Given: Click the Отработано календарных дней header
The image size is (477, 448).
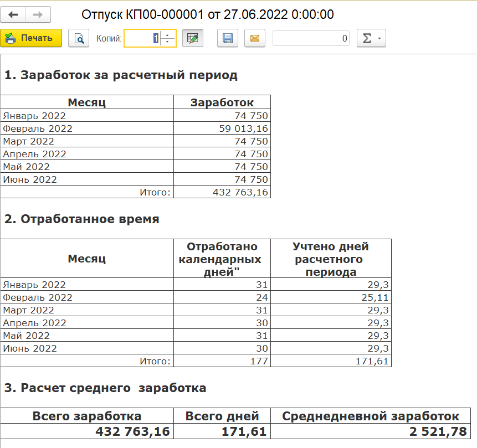Looking at the screenshot, I should pos(222,259).
